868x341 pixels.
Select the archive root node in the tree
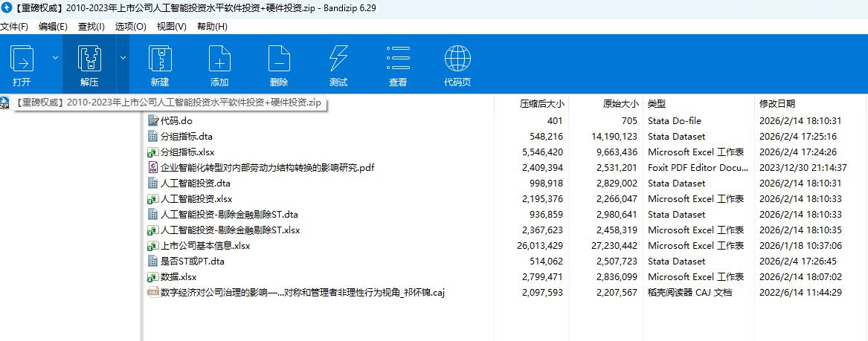pyautogui.click(x=169, y=103)
